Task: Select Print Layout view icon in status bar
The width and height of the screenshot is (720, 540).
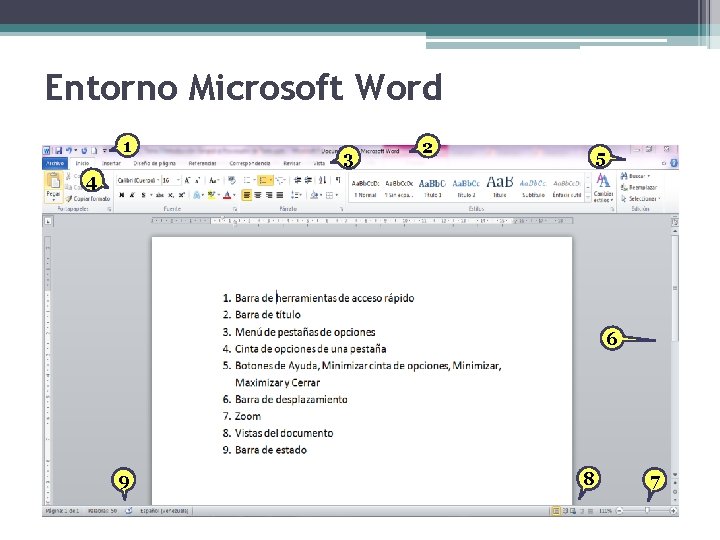Action: click(x=556, y=511)
